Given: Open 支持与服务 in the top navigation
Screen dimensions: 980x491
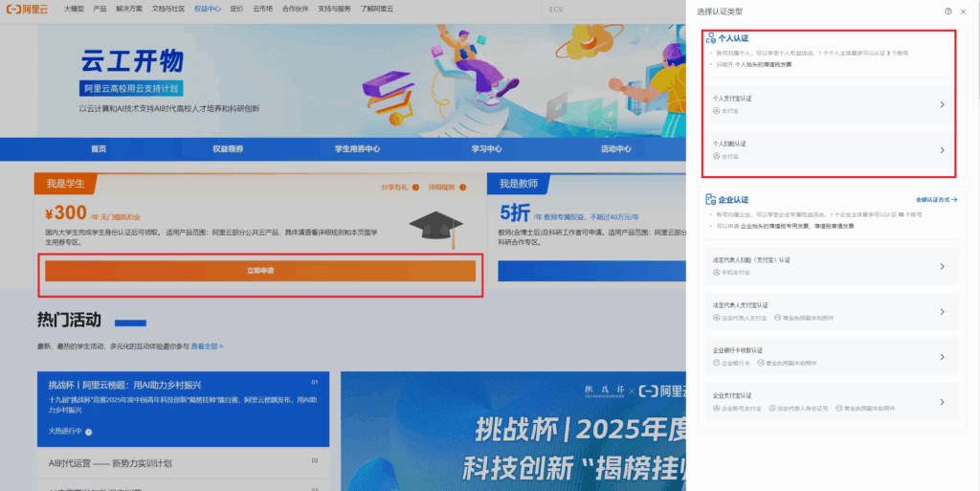Looking at the screenshot, I should (334, 10).
